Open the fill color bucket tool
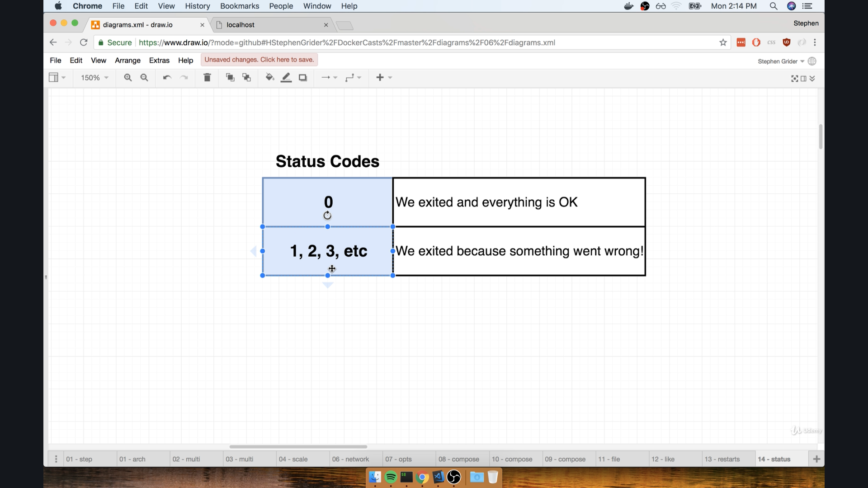The image size is (868, 488). 269,78
